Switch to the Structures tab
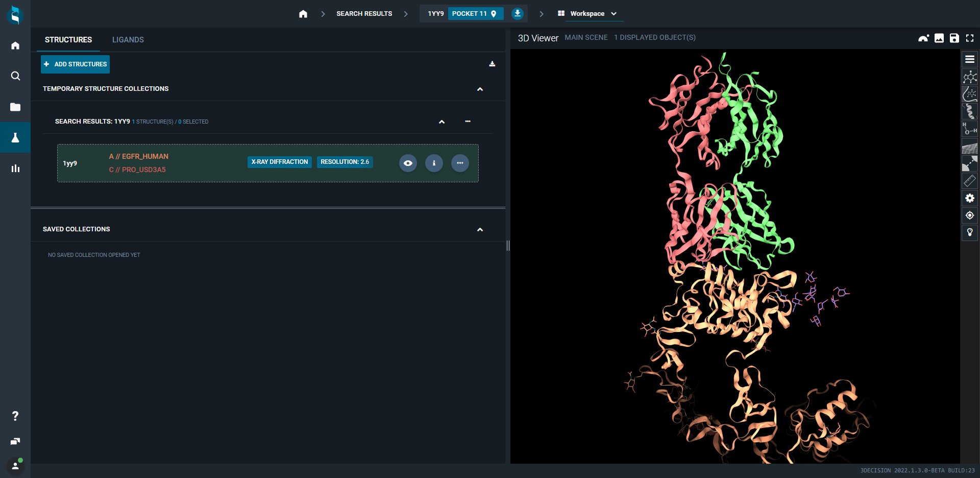This screenshot has height=478, width=980. coord(68,39)
